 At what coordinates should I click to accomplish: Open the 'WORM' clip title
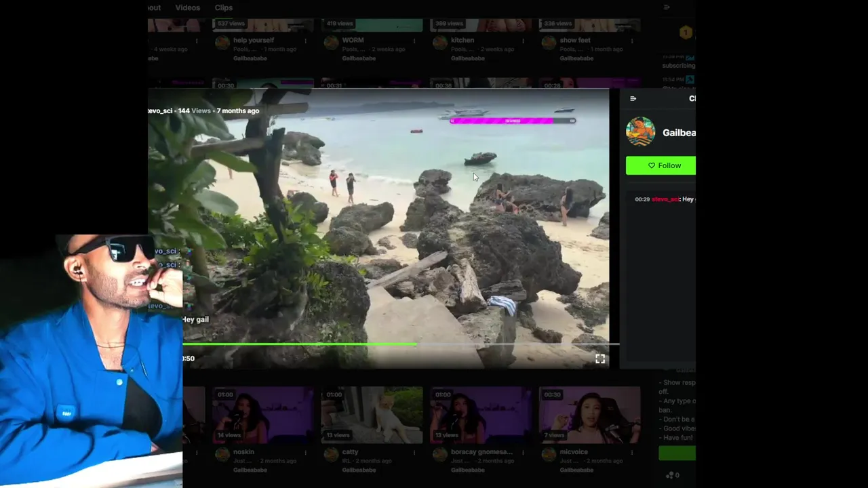(353, 40)
